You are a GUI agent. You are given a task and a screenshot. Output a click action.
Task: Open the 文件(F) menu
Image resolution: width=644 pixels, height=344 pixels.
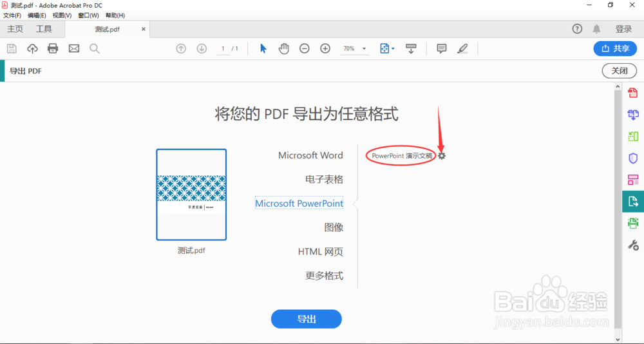coord(12,15)
